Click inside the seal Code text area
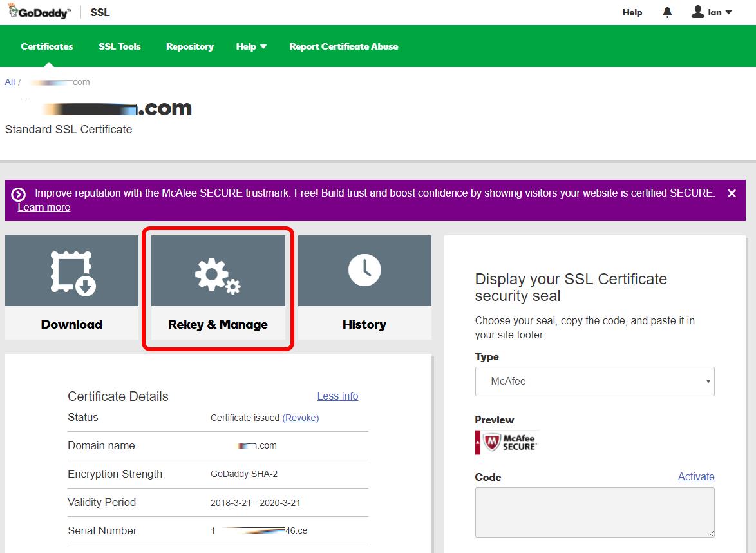 point(594,512)
